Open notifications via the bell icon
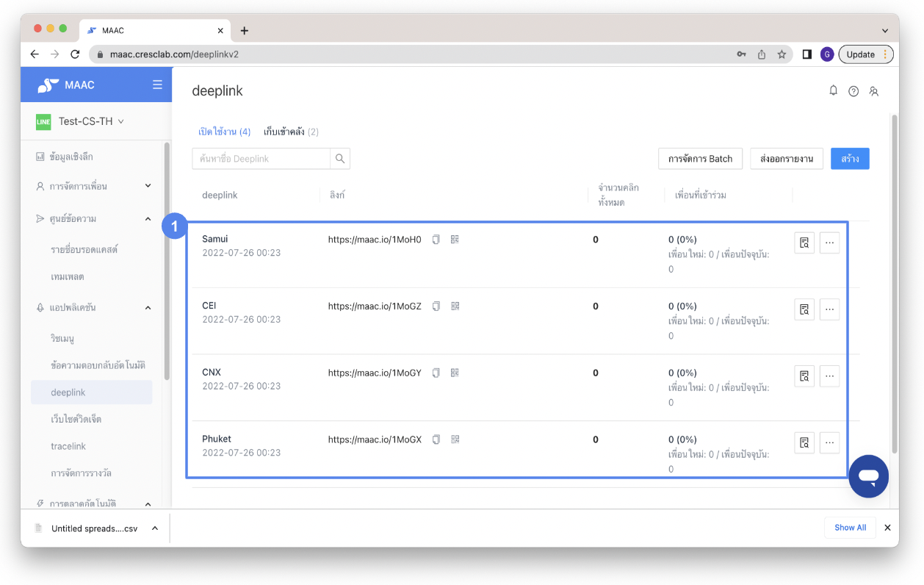 [833, 90]
